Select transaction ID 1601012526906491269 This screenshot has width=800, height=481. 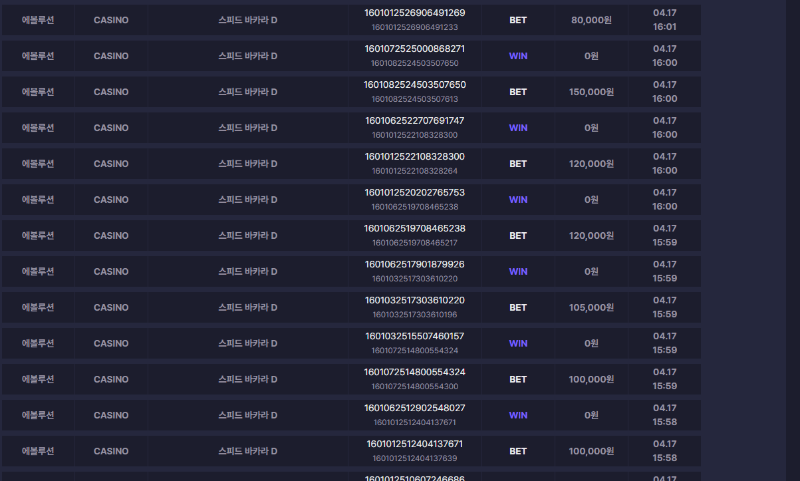pos(415,13)
